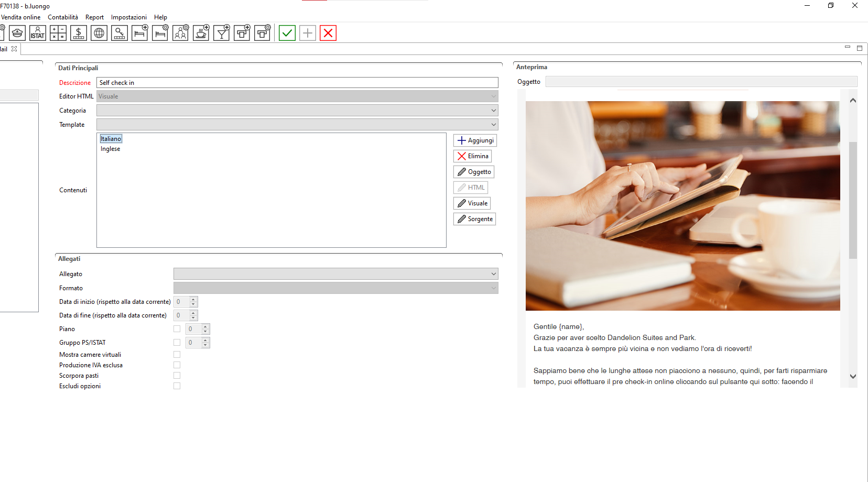Increase the Piano spinner value
This screenshot has height=482, width=868.
(205, 326)
